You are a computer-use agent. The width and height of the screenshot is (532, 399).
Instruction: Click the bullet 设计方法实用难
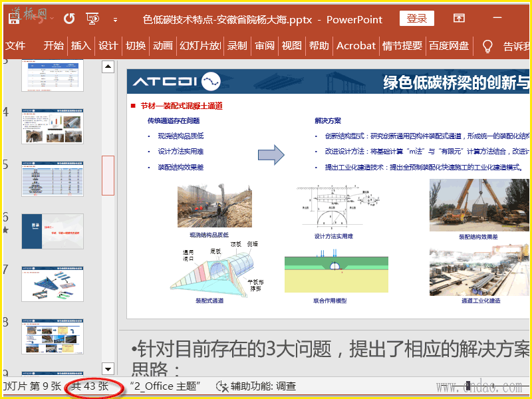tap(181, 152)
